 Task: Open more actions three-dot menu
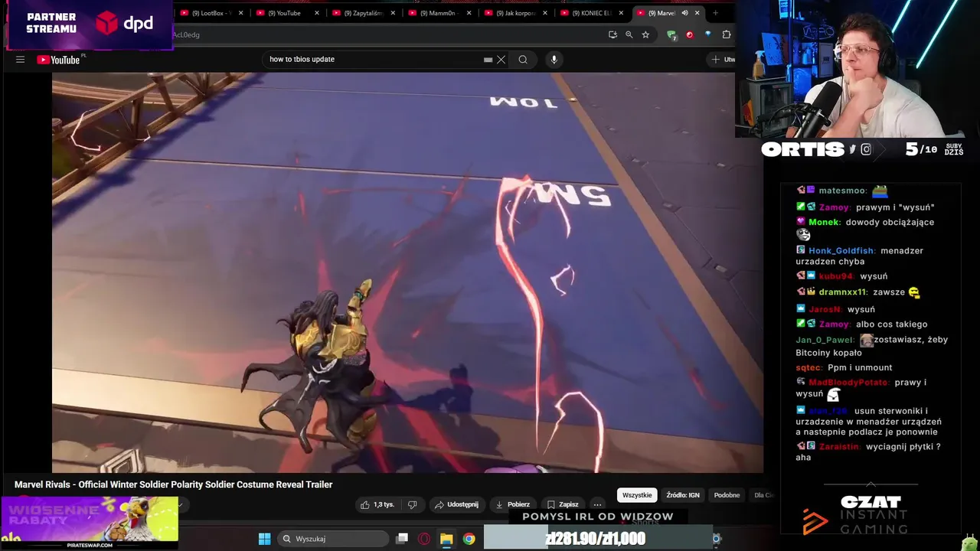tap(598, 504)
